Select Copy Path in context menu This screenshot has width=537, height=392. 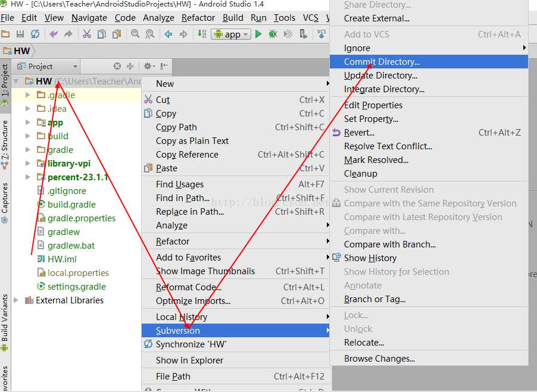pos(236,127)
